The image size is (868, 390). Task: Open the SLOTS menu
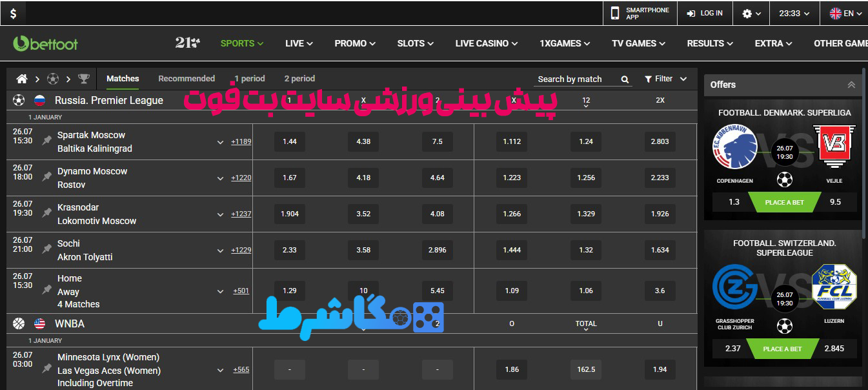(x=416, y=43)
